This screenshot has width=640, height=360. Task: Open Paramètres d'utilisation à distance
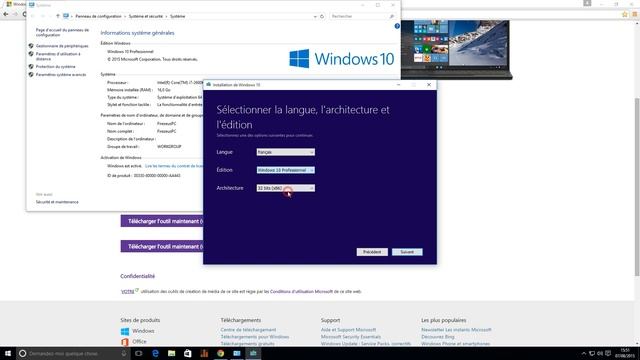coord(58,56)
